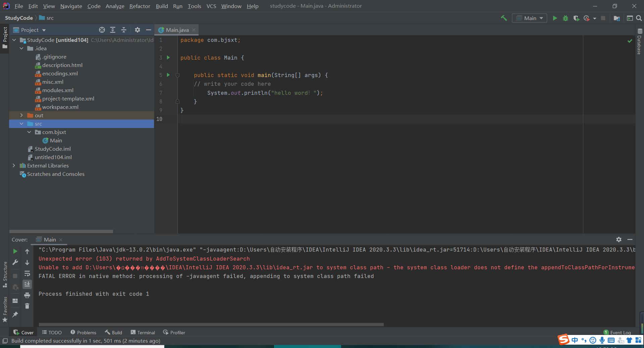Collapse the StudyCode root node
Screen dimensions: 644x348
[x=14, y=40]
